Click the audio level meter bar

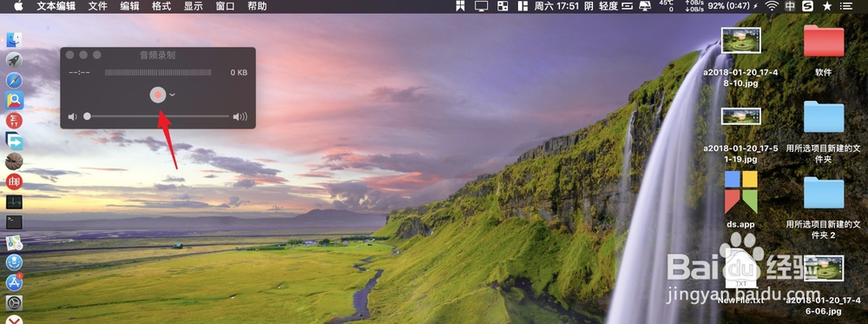coord(158,73)
